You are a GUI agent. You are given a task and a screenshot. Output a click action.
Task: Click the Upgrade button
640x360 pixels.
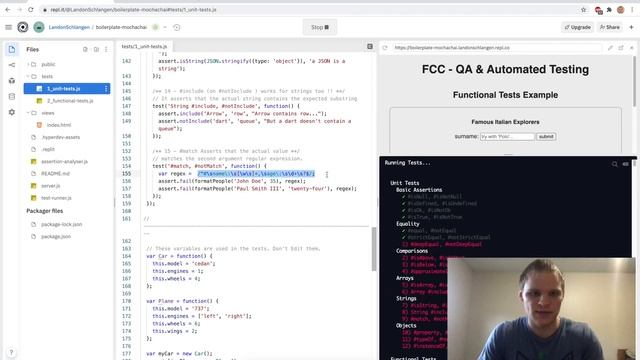point(577,27)
